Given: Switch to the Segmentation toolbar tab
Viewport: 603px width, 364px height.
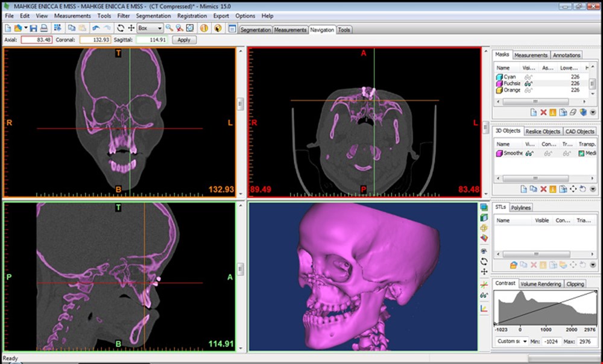Looking at the screenshot, I should pos(255,30).
